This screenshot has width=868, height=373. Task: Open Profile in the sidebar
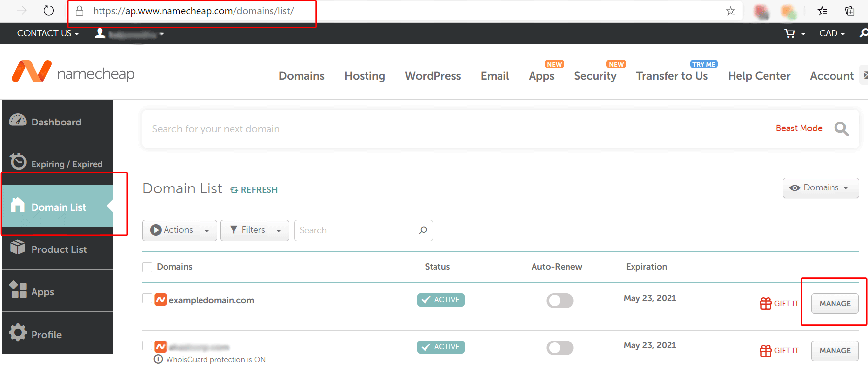pos(58,333)
